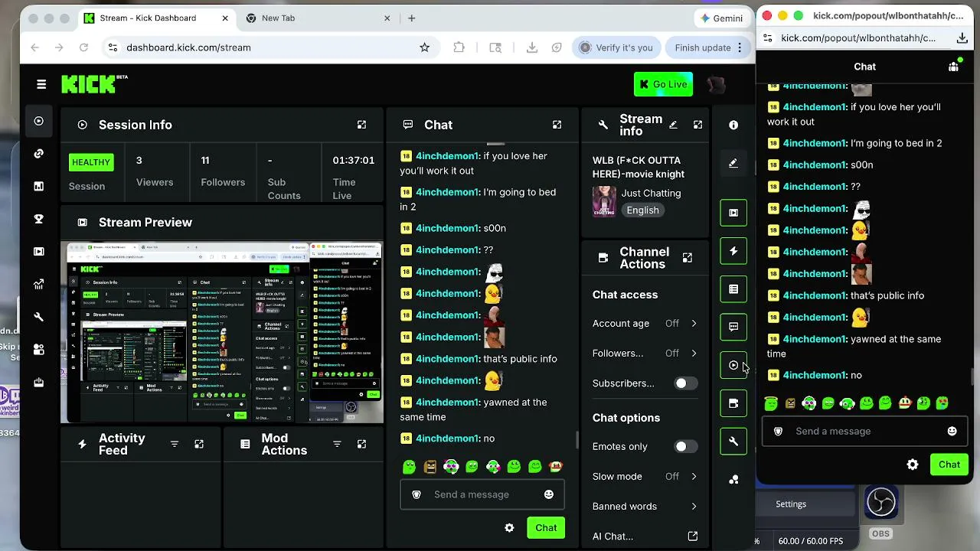Toggle Session Info widget in right toolbar
The image size is (980, 551).
[733, 365]
